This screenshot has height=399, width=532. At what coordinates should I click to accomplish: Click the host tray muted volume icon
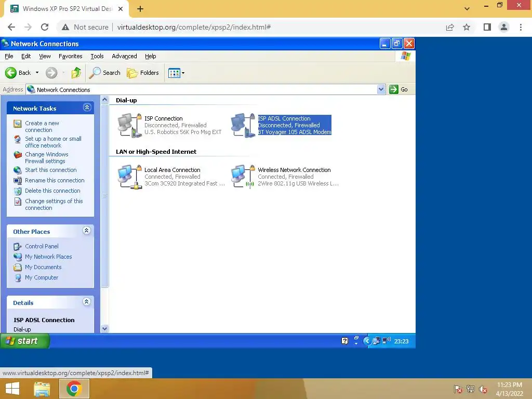[483, 389]
